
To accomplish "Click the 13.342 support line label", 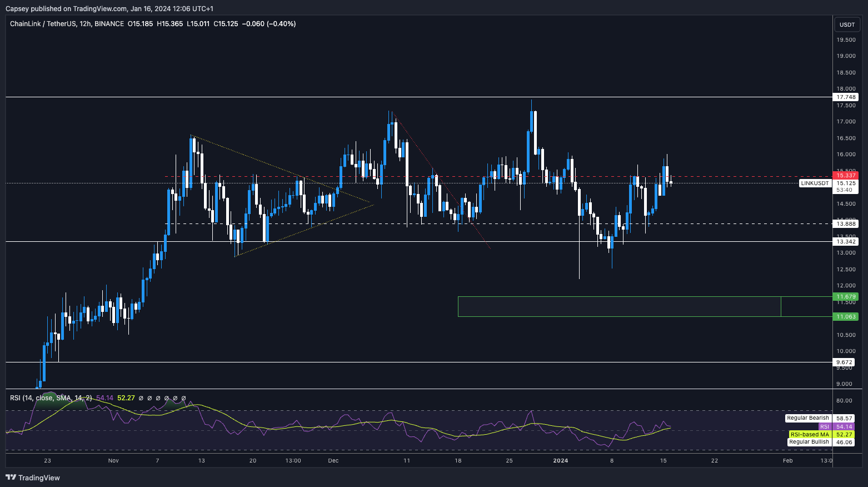I will (846, 241).
